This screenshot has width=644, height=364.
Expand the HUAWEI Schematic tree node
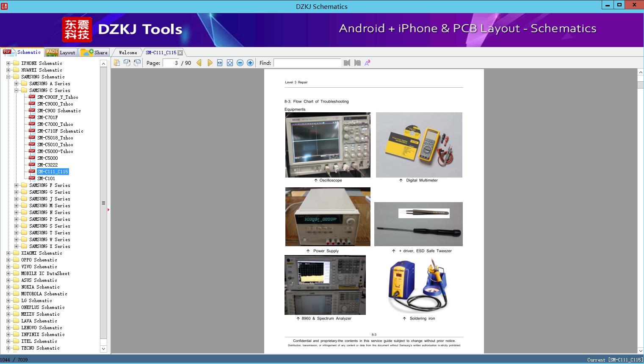point(8,70)
